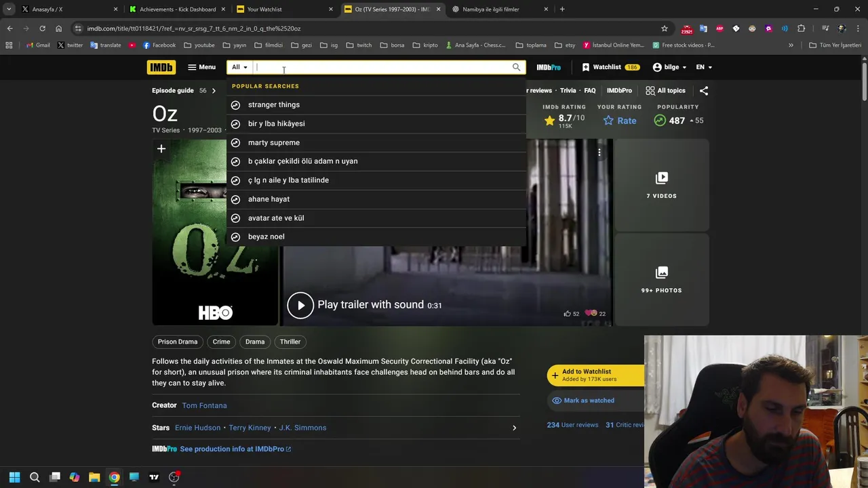Viewport: 868px width, 488px height.
Task: Click the trailer play button
Action: 300,305
